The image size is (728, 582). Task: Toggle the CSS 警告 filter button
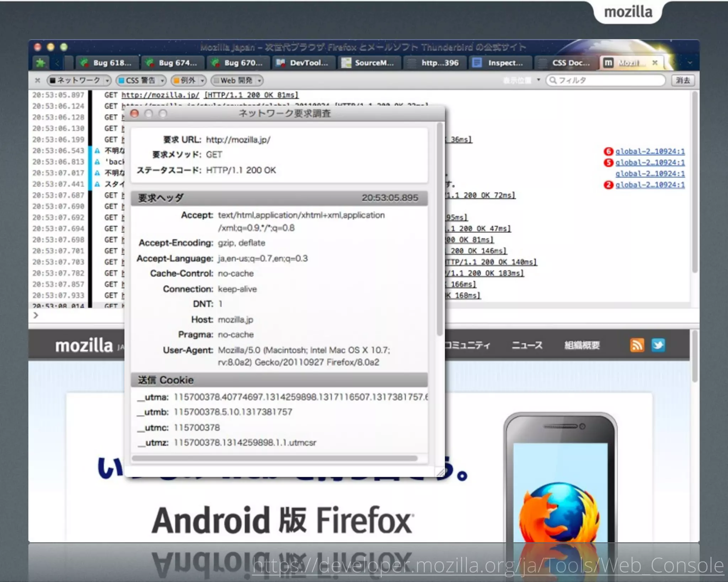(137, 80)
